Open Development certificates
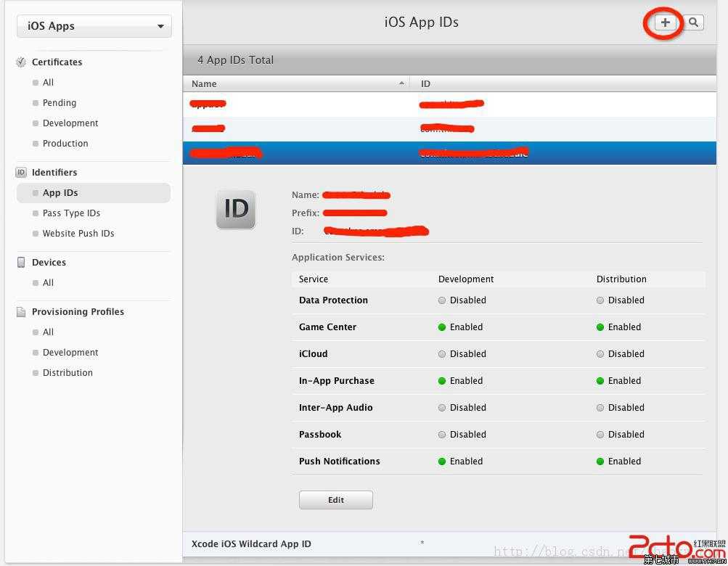 click(x=70, y=123)
